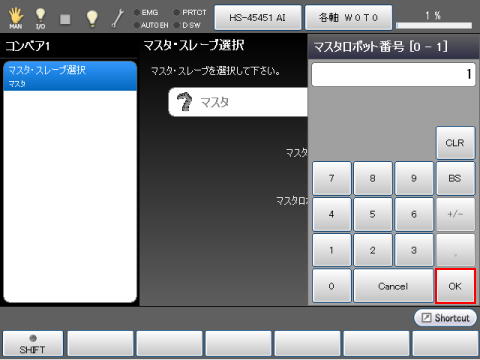Tap keypad digit 8

tap(373, 178)
